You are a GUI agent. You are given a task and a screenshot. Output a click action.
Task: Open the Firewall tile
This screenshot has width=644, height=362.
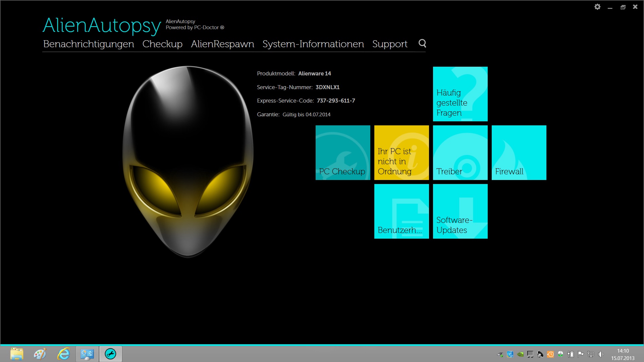click(x=519, y=153)
